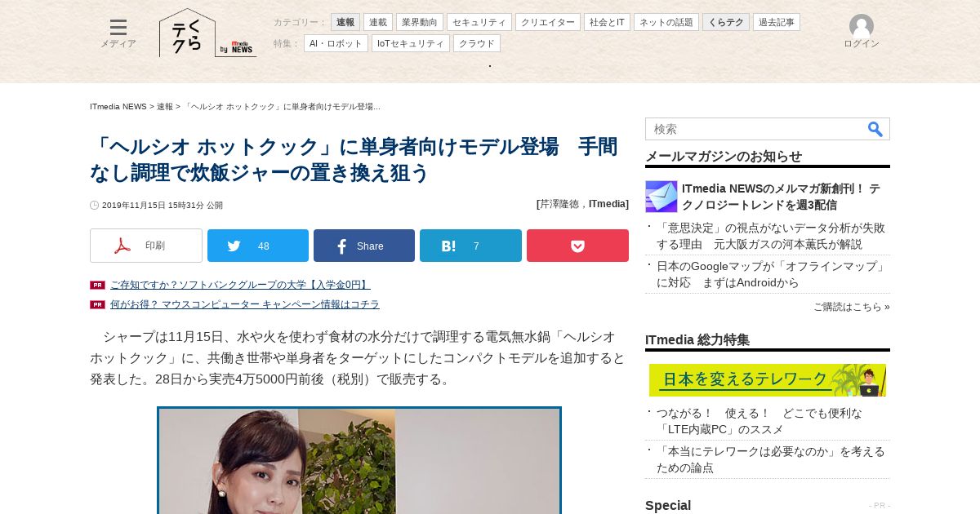Select the セキュリティ category tab

(479, 22)
